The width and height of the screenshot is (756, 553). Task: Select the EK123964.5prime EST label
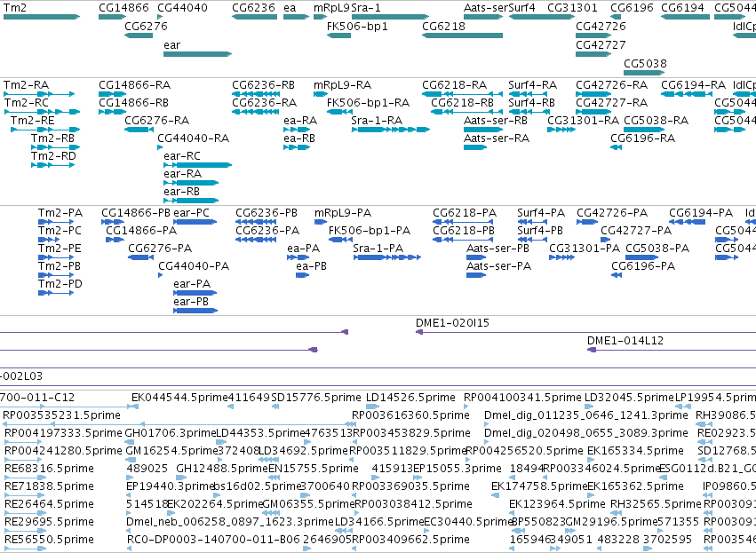coord(557,504)
